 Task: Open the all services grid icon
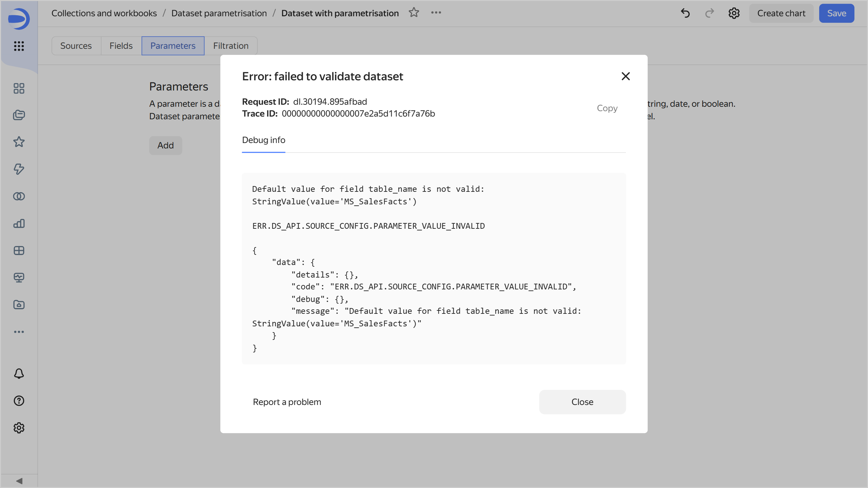(19, 46)
